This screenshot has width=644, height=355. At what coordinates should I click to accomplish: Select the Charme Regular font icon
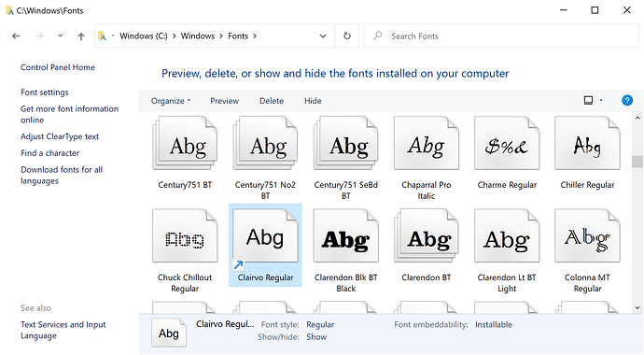pyautogui.click(x=507, y=143)
